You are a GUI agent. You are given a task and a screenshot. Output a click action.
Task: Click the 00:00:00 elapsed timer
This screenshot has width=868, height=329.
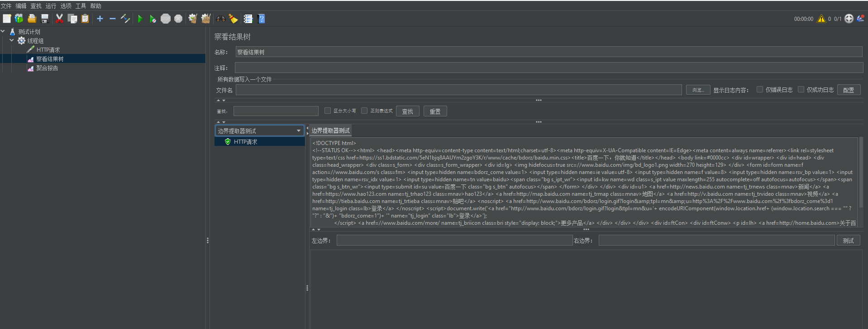803,19
